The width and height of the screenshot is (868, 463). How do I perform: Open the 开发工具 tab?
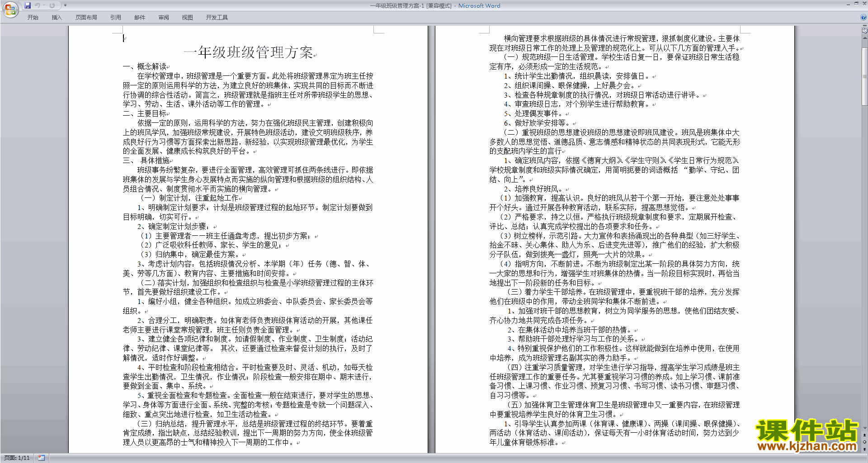click(x=217, y=17)
